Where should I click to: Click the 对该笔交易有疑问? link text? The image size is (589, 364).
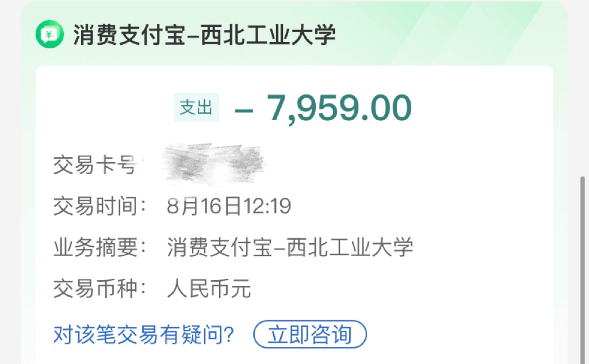point(143,334)
